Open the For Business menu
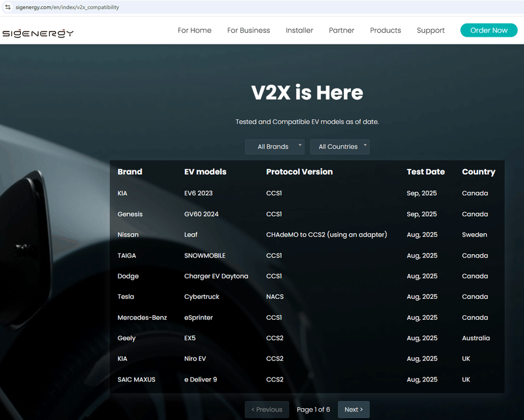Viewport: 524px width, 420px height. tap(249, 30)
